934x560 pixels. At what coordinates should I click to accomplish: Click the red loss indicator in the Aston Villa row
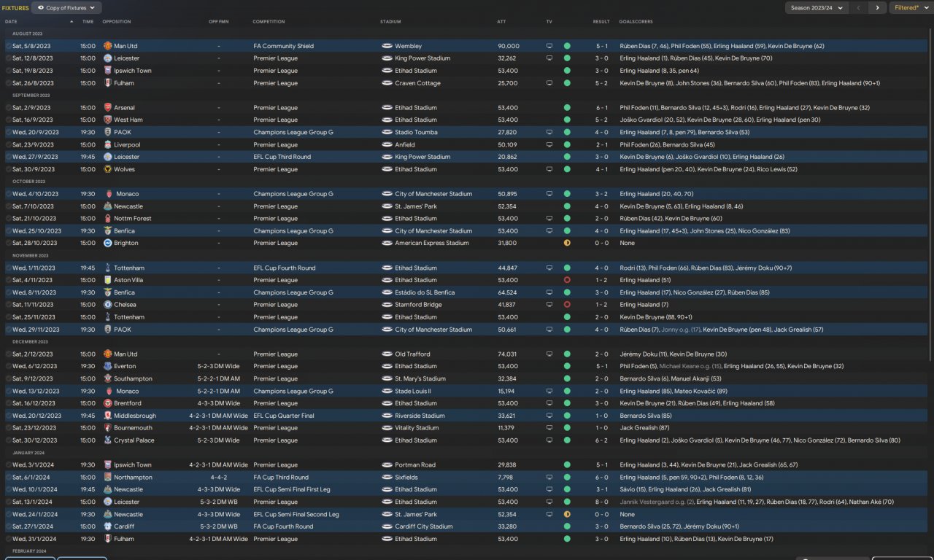point(567,280)
